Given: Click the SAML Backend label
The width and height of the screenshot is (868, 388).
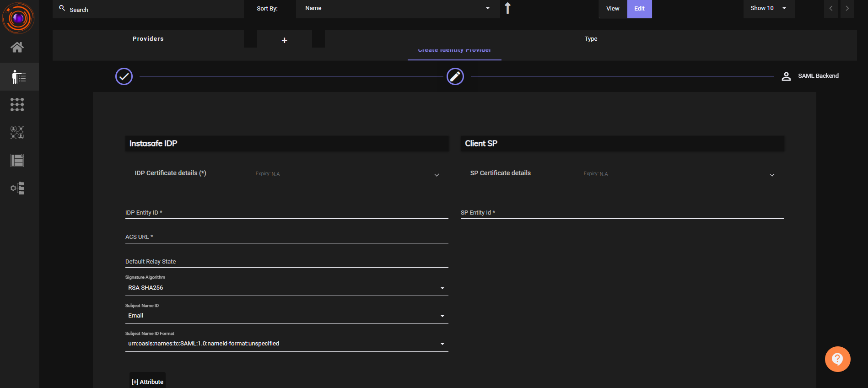Looking at the screenshot, I should coord(819,76).
